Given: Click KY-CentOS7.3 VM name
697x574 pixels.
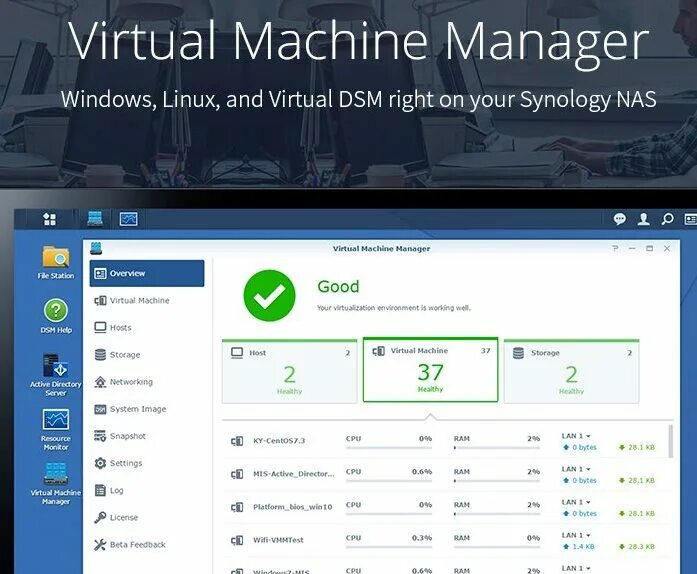Looking at the screenshot, I should point(279,441).
